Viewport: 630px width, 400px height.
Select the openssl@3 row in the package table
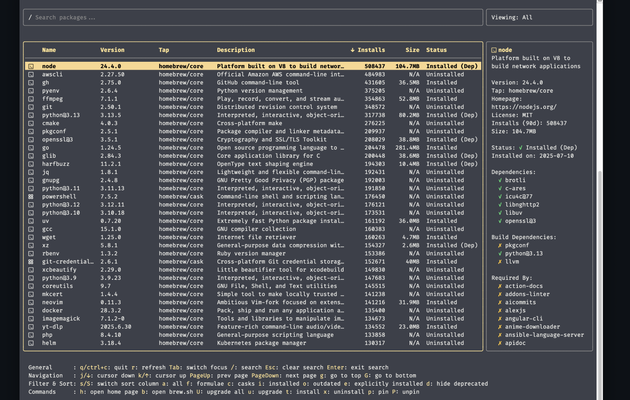253,139
